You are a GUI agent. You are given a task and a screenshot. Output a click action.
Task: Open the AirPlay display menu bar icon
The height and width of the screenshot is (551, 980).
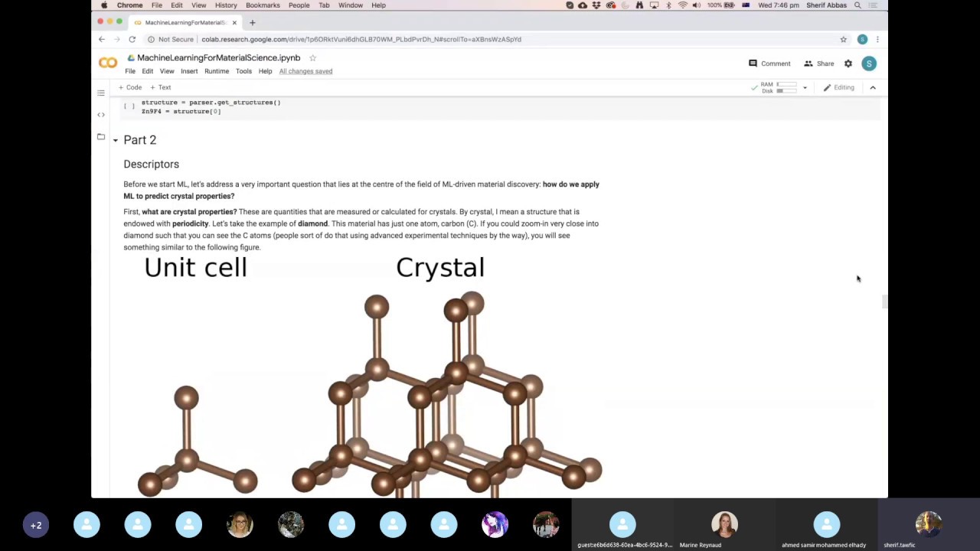(654, 5)
